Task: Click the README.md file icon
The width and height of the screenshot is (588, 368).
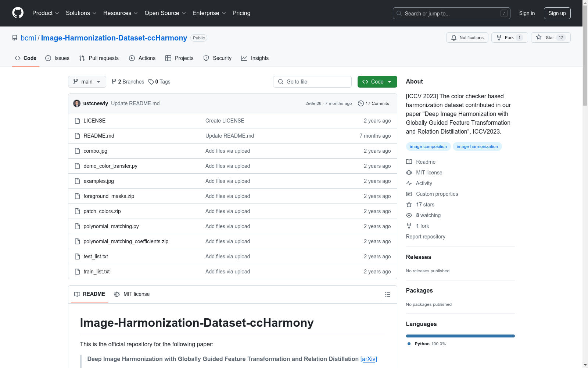Action: click(x=77, y=136)
